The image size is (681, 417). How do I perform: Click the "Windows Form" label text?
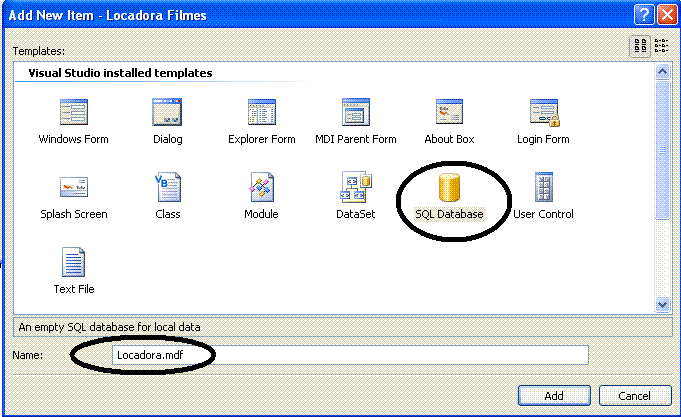73,139
